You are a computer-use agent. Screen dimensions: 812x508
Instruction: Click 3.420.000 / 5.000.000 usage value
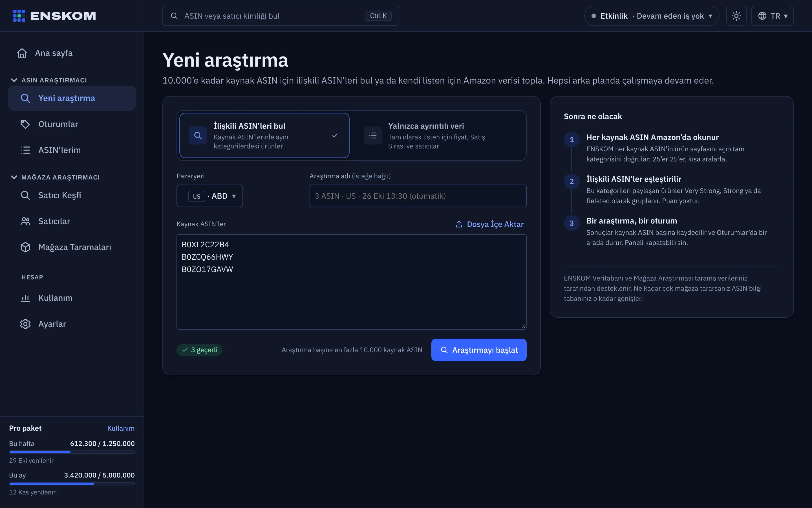[99, 475]
